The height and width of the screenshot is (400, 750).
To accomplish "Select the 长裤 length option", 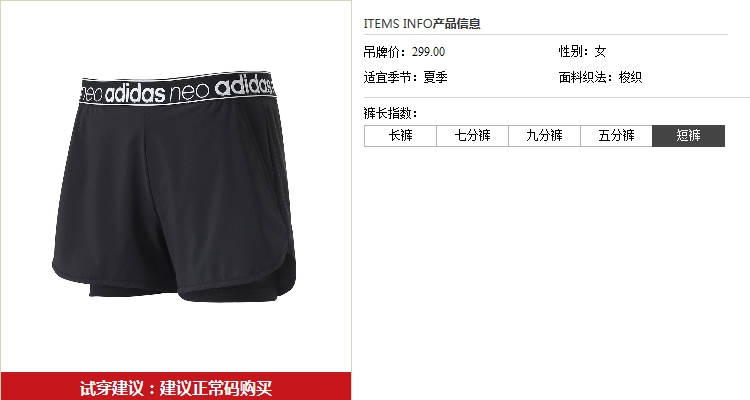I will click(400, 136).
